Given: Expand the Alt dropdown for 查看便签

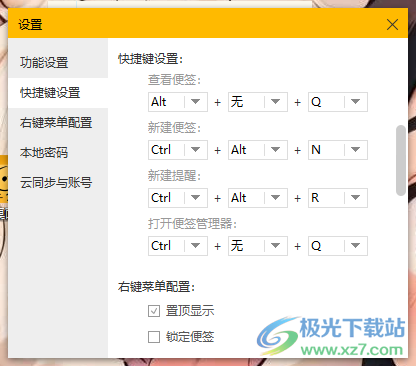Looking at the screenshot, I should point(178,102).
